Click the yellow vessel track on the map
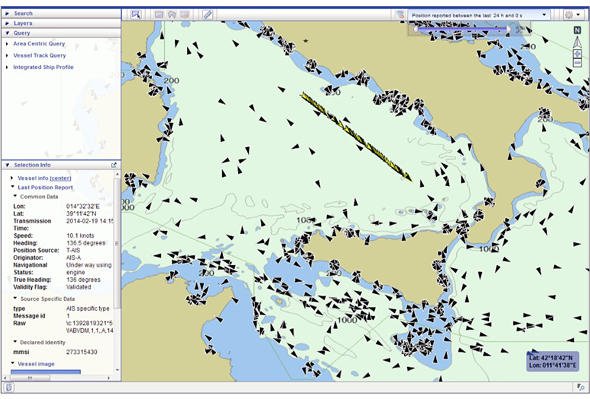Viewport: 590px width, 399px height. [355, 136]
